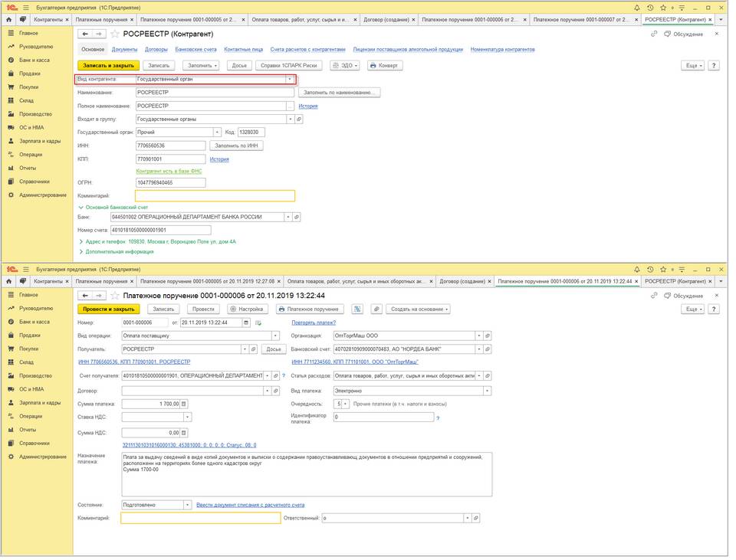The width and height of the screenshot is (736, 560).
Task: Click the Ввести документ списания с расчетного счета link
Action: (x=251, y=505)
